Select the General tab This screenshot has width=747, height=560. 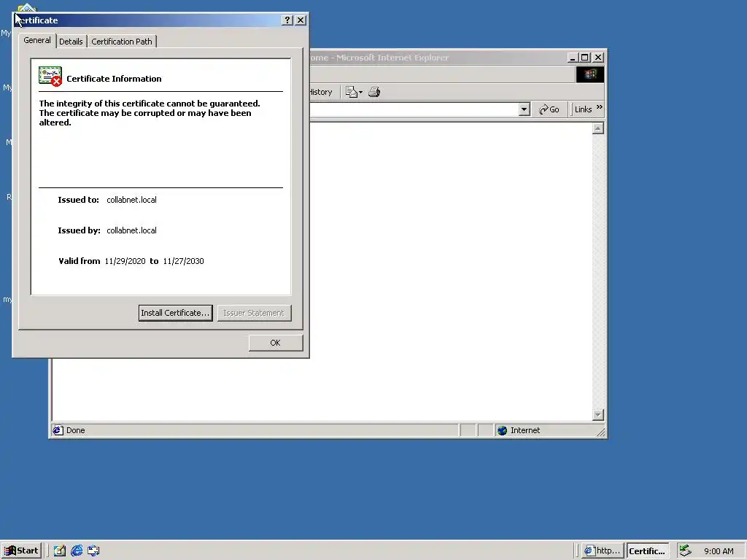pos(37,40)
